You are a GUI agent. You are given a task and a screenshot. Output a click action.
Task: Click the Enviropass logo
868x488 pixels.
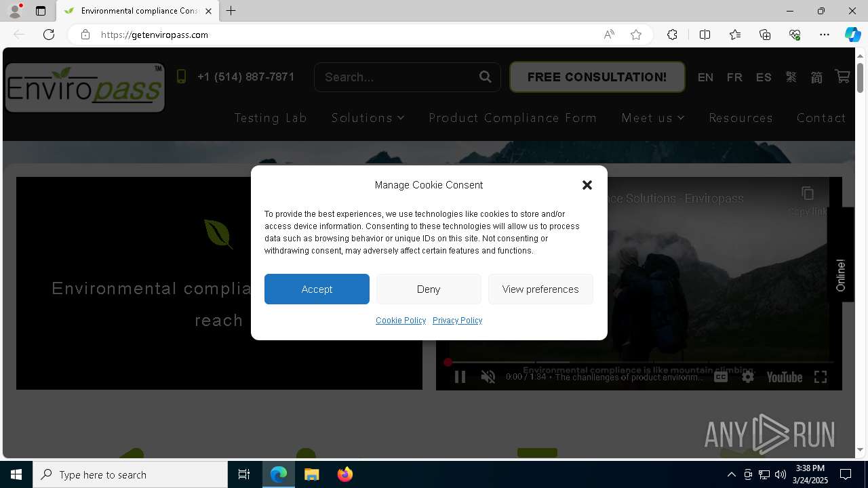click(85, 88)
